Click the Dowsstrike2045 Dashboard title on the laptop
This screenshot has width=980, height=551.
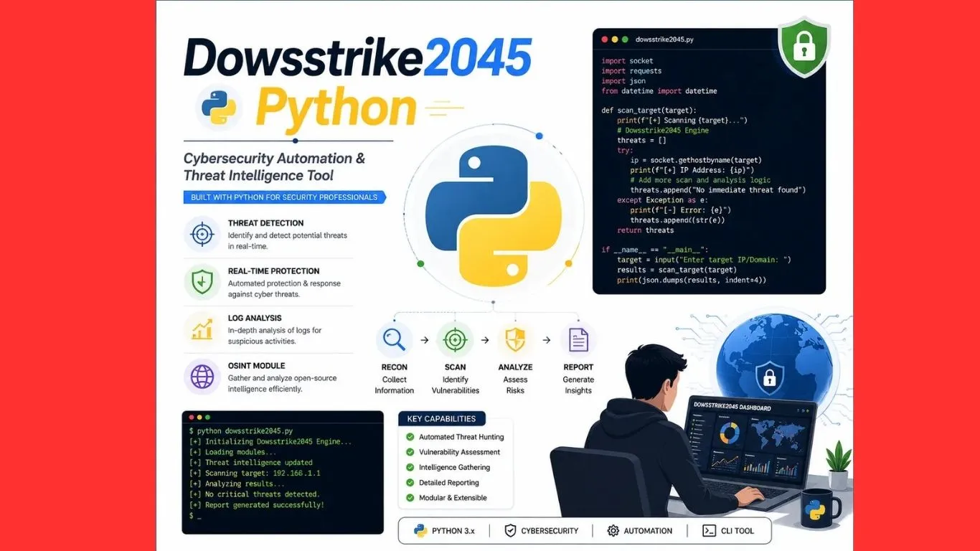(x=732, y=407)
